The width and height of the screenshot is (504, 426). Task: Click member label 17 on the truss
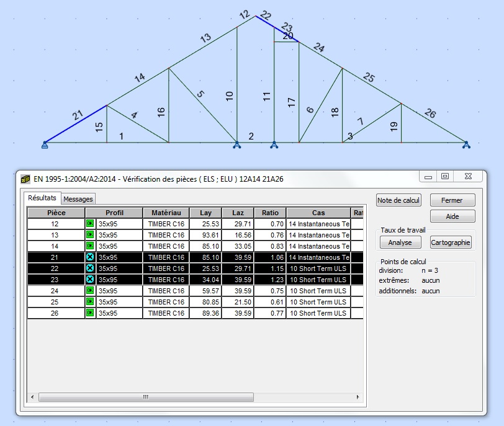pyautogui.click(x=291, y=102)
